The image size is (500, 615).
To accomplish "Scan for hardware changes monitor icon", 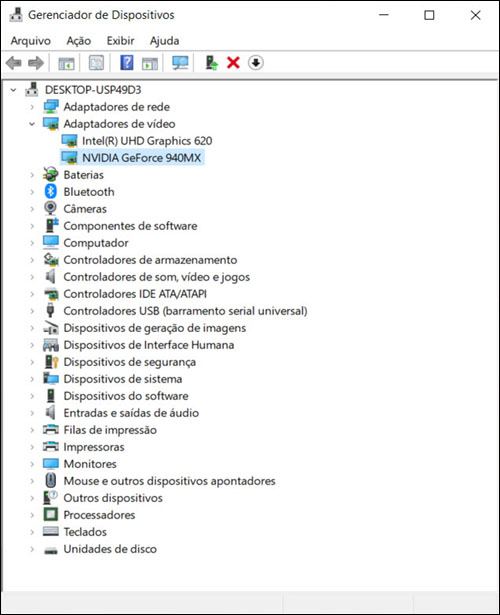I will (180, 63).
